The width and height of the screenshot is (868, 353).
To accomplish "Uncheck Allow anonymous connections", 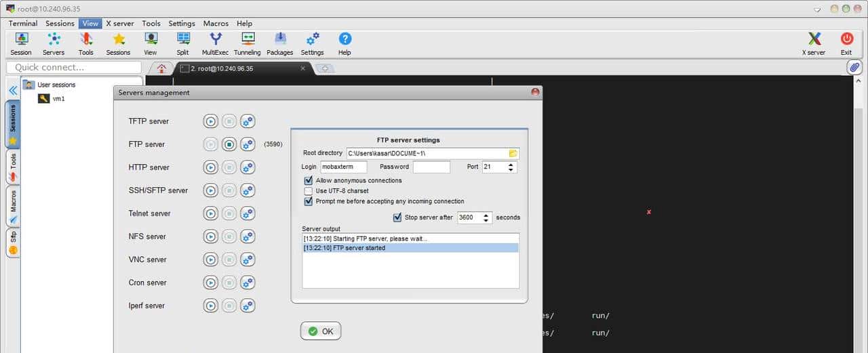I will point(309,181).
